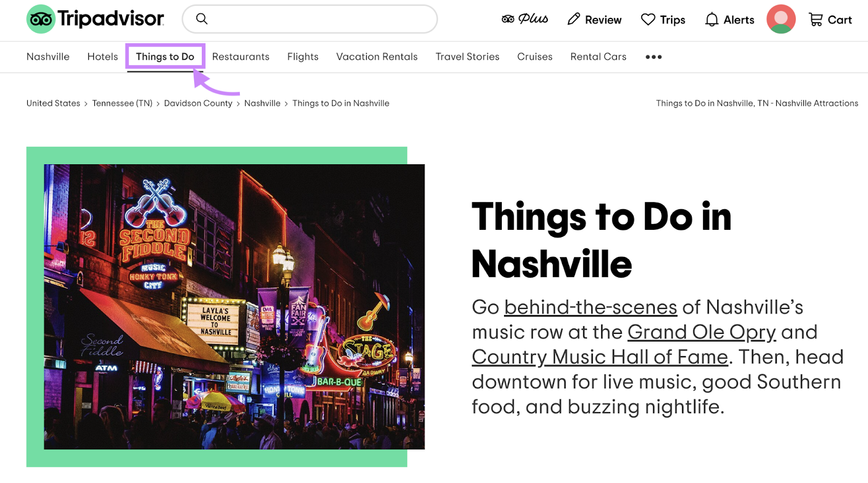This screenshot has width=868, height=483.
Task: Switch to the Cruises tab
Action: [535, 56]
